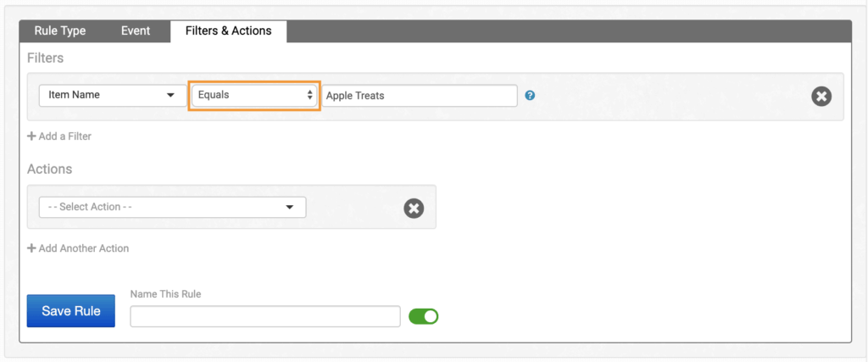The height and width of the screenshot is (362, 868).
Task: Toggle the green rule enabled switch
Action: point(423,316)
